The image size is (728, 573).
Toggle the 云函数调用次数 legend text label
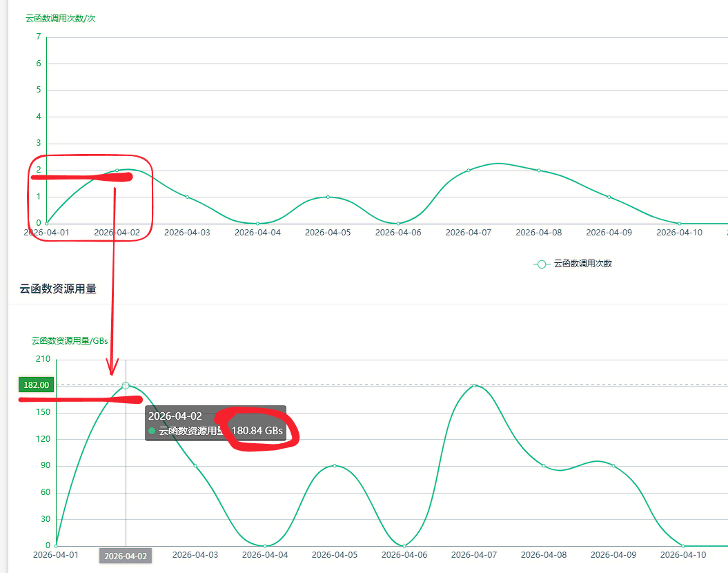click(583, 264)
